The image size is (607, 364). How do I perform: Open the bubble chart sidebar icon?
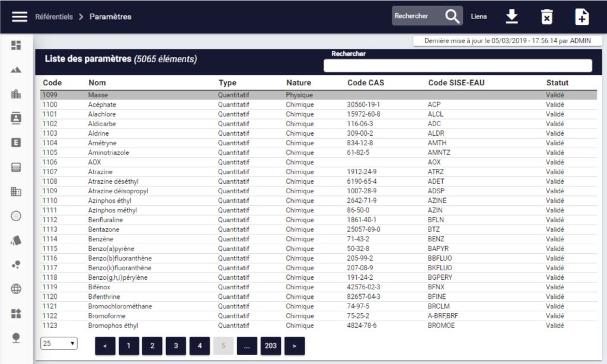(16, 264)
